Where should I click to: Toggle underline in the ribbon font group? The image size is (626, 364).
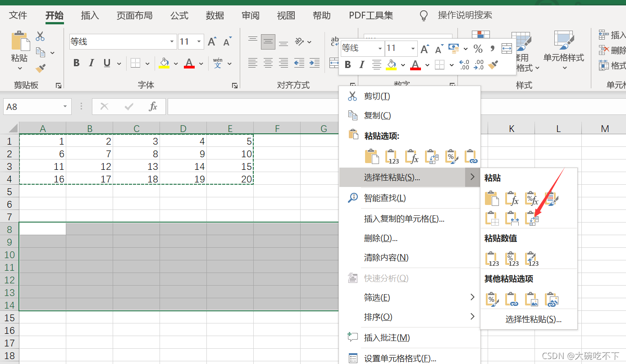point(107,63)
